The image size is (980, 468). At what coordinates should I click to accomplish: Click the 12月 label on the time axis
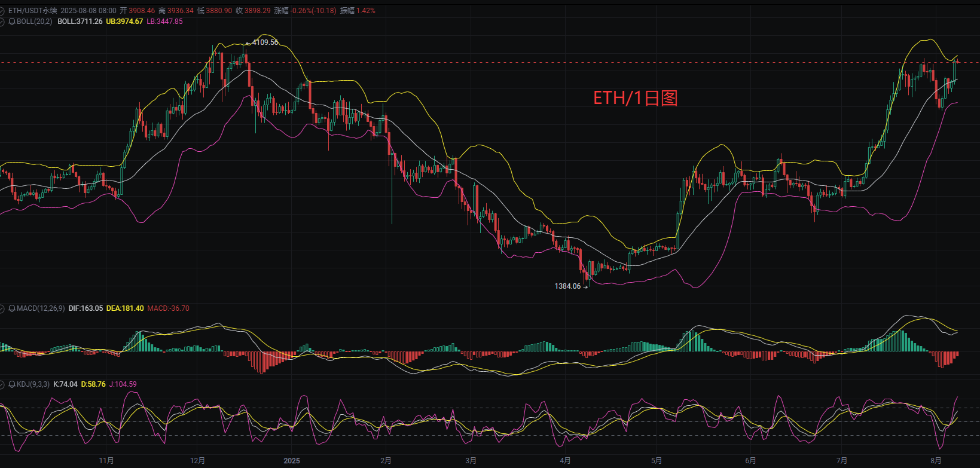198,461
